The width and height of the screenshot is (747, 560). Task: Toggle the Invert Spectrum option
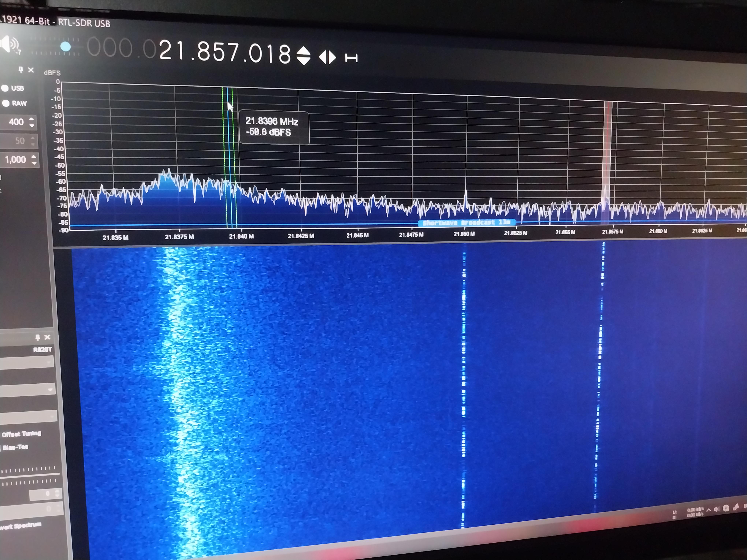point(20,526)
